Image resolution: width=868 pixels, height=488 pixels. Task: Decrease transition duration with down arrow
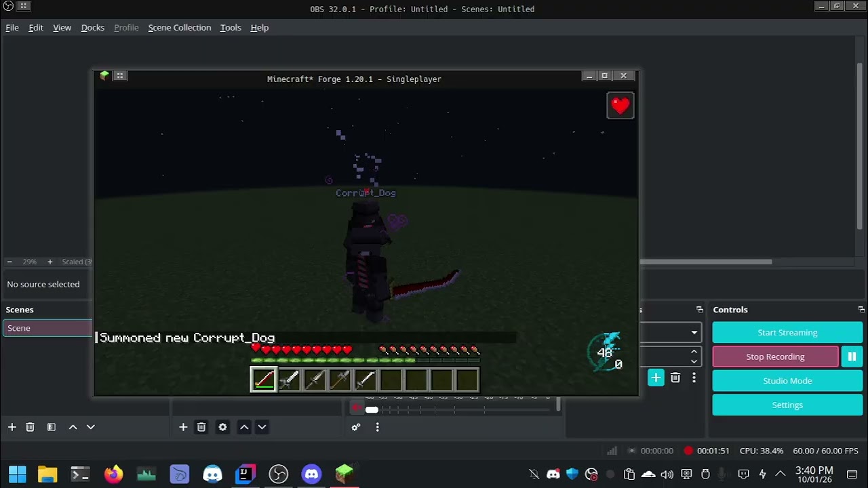pyautogui.click(x=694, y=361)
